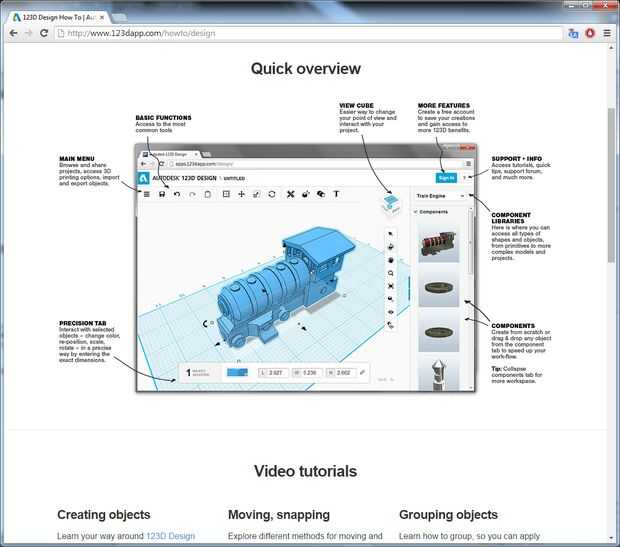Click the pencil edit icon in precision tab

point(362,372)
